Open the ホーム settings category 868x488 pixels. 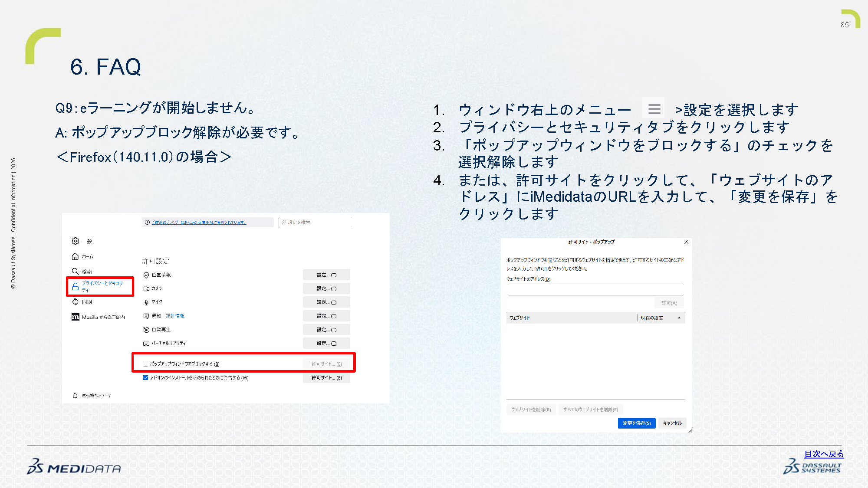tap(82, 257)
